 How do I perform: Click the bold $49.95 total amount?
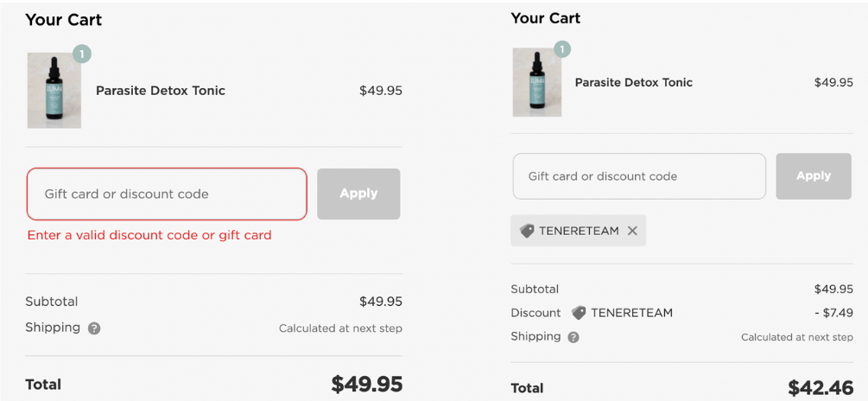coord(366,385)
